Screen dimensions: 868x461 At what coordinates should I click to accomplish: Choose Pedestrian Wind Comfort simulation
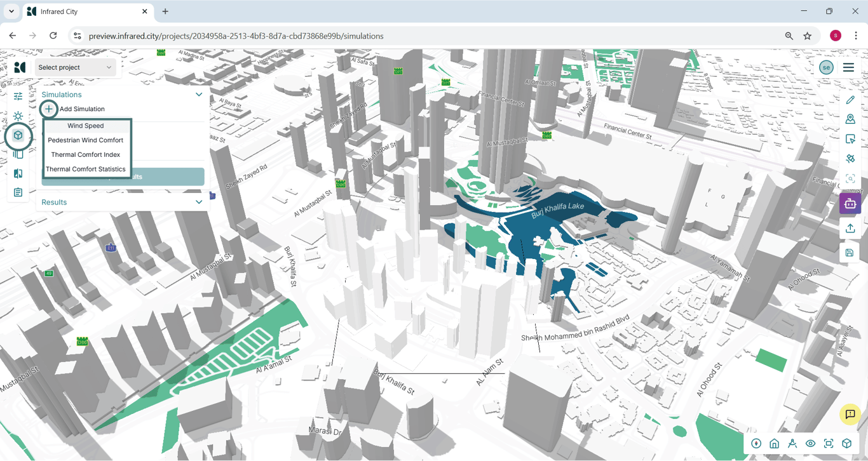point(86,140)
